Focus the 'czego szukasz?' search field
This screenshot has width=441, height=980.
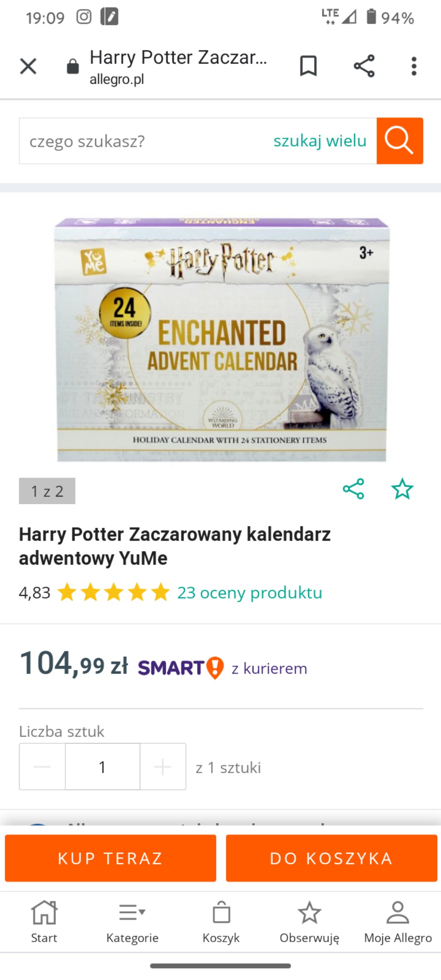[x=141, y=141]
